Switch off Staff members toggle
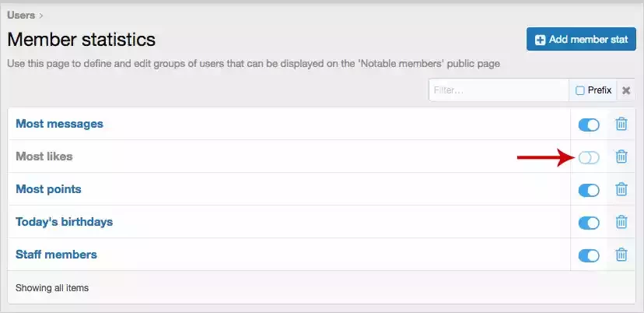This screenshot has width=644, height=313. coord(589,255)
